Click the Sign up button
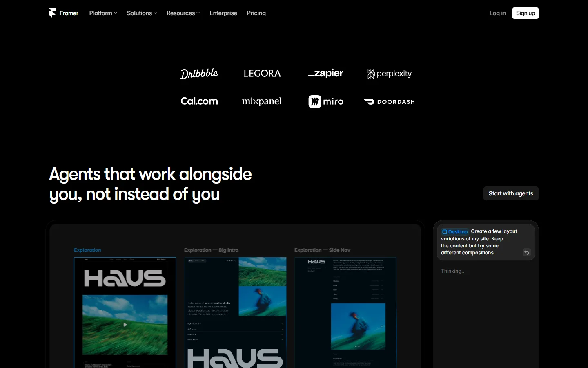The height and width of the screenshot is (368, 588). (526, 13)
